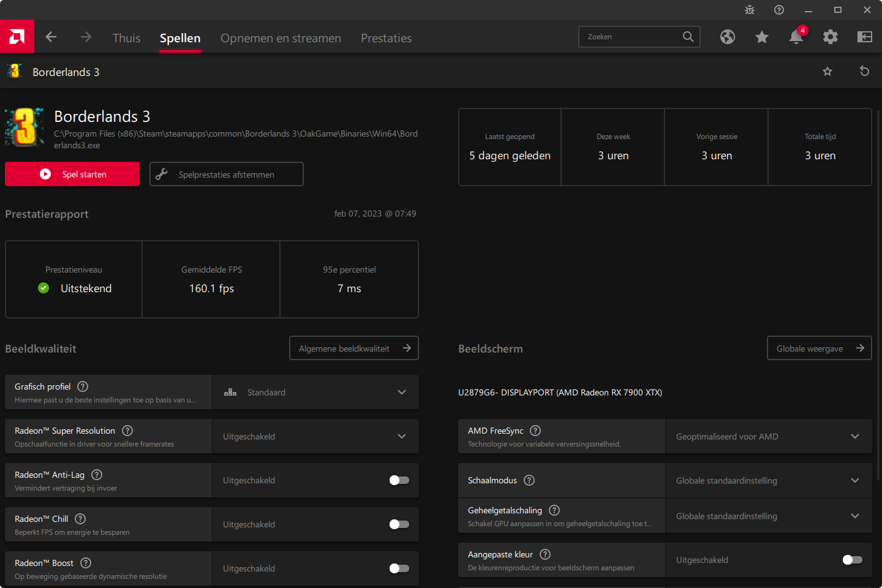Switch to Spellen tab
The width and height of the screenshot is (882, 588).
click(x=180, y=38)
